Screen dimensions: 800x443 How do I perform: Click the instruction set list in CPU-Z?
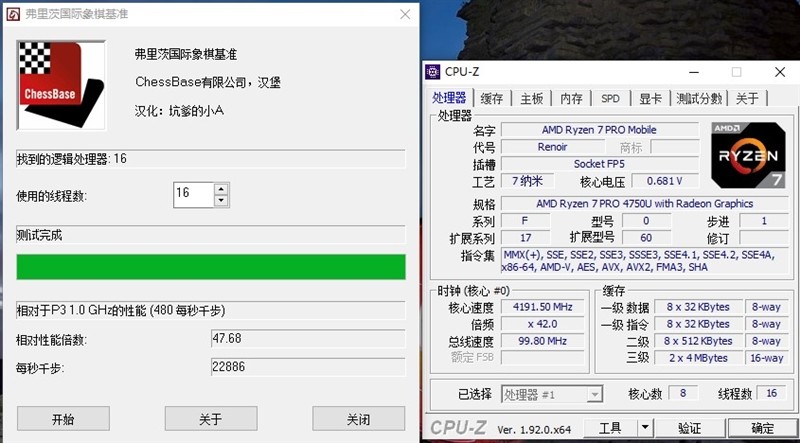tap(645, 261)
